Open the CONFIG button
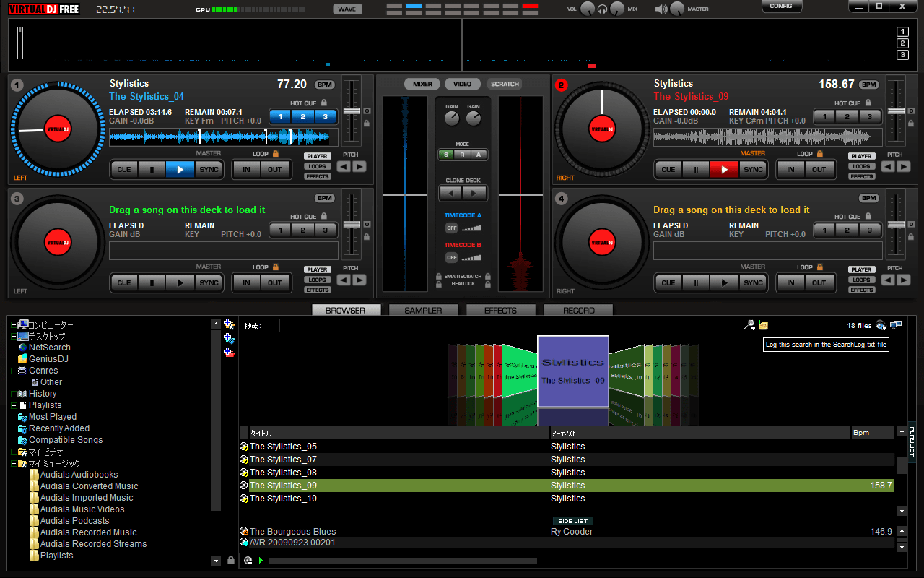This screenshot has height=578, width=924. tap(781, 7)
